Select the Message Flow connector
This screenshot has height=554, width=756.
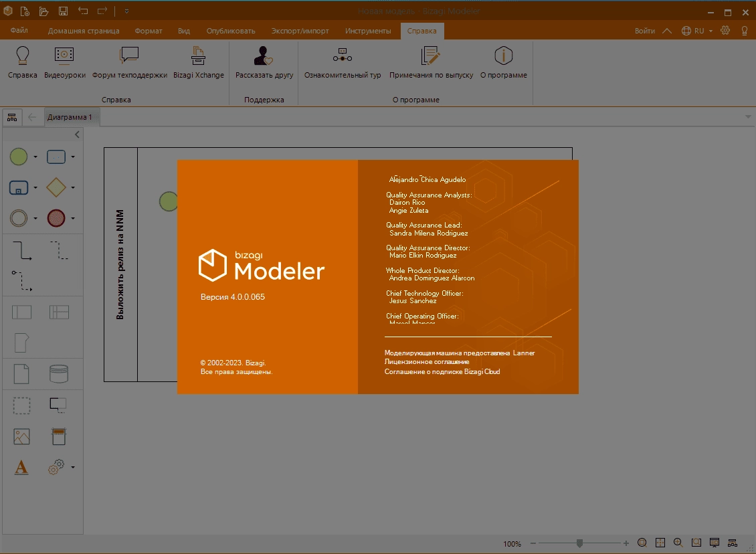coord(21,280)
